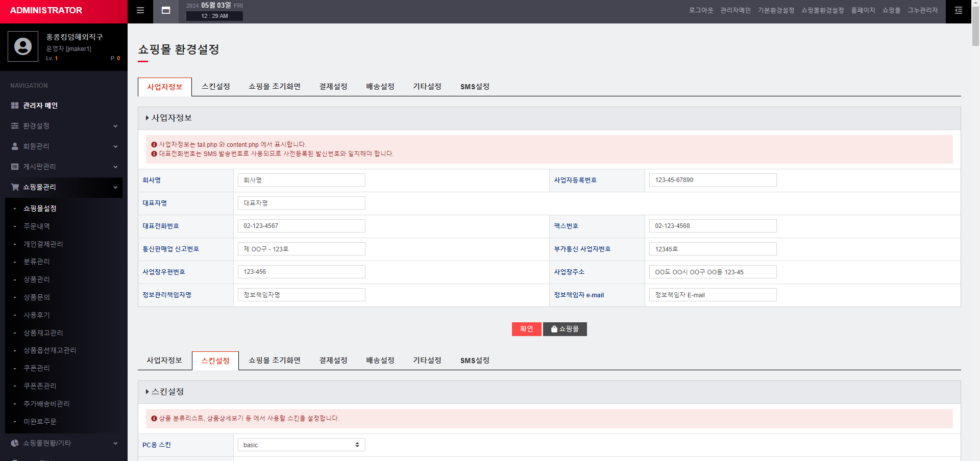The width and height of the screenshot is (980, 461).
Task: Click the dark 쇼핑몰 button
Action: click(565, 329)
